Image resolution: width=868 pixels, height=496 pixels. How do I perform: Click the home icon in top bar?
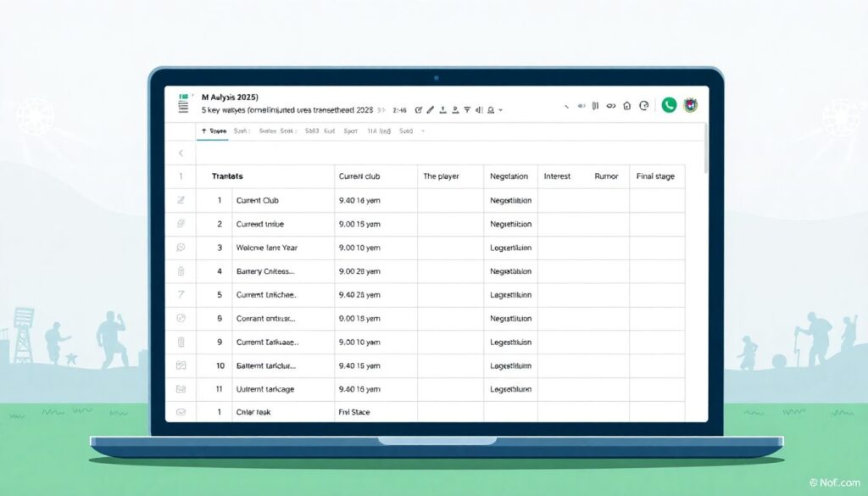click(626, 106)
